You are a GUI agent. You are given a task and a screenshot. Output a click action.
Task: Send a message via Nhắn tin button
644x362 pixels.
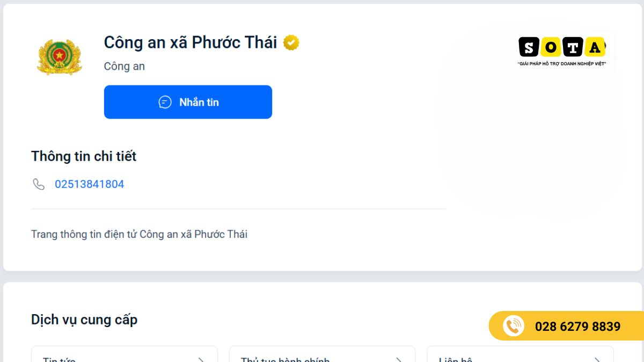[188, 102]
